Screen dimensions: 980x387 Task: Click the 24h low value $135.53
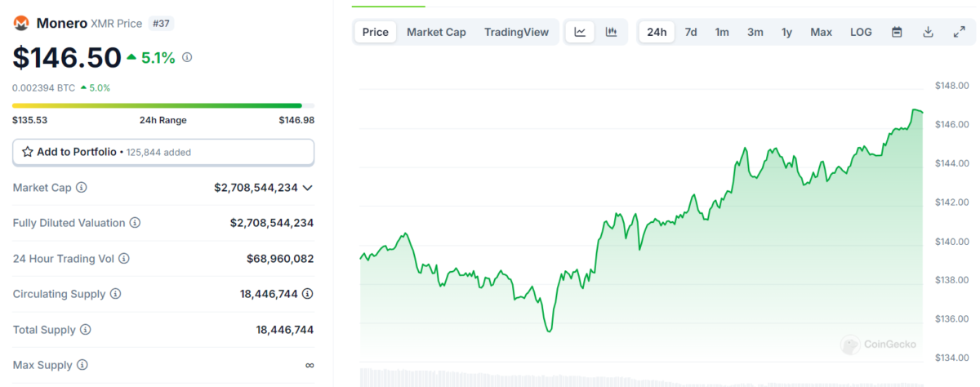point(29,120)
